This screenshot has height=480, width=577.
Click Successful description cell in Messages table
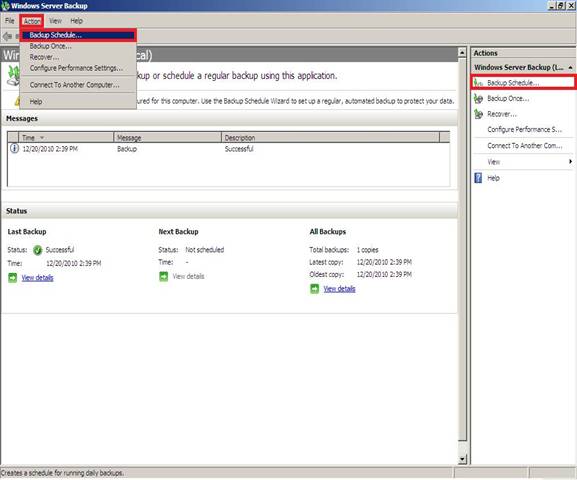click(x=239, y=149)
